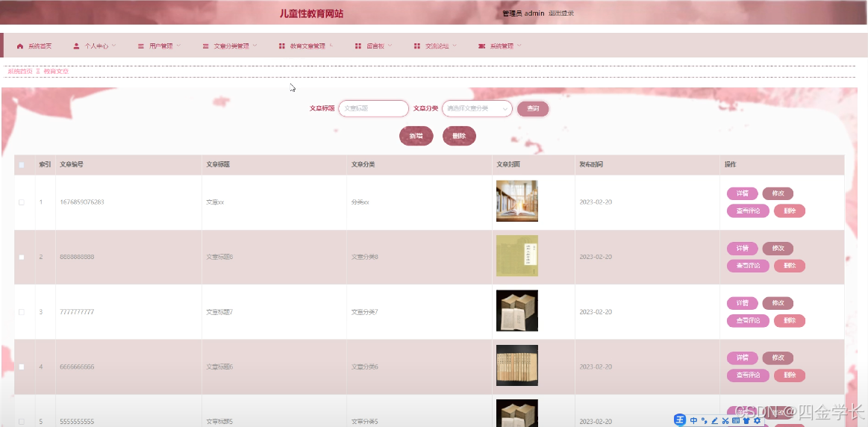The image size is (868, 427).
Task: Click the grid icon beside 教育文章管理
Action: point(282,46)
